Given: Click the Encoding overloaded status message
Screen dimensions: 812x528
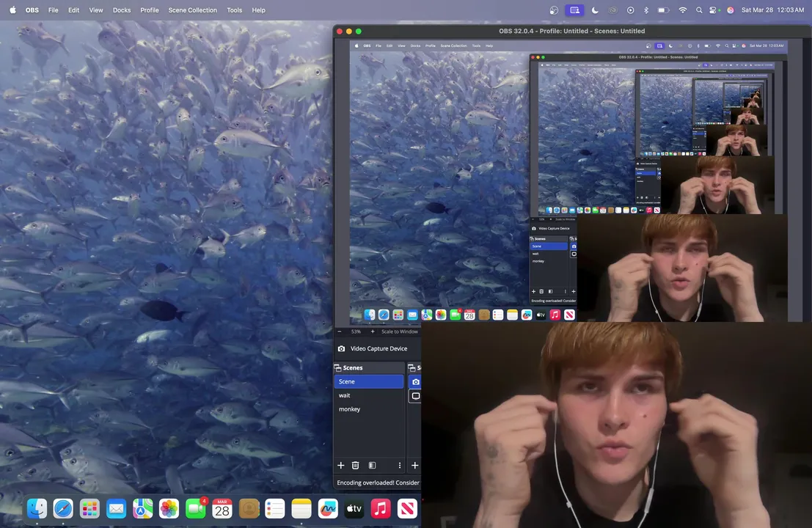Looking at the screenshot, I should (x=378, y=483).
